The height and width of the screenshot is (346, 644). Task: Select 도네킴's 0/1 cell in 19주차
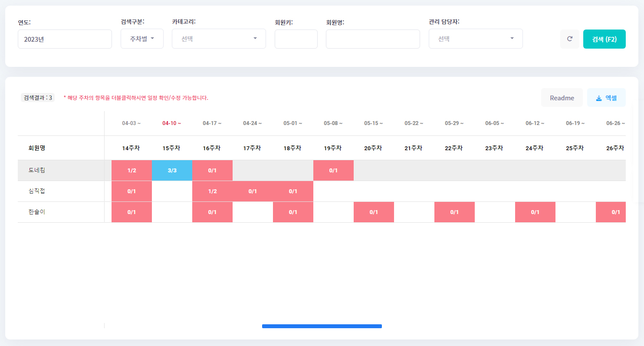(x=333, y=170)
